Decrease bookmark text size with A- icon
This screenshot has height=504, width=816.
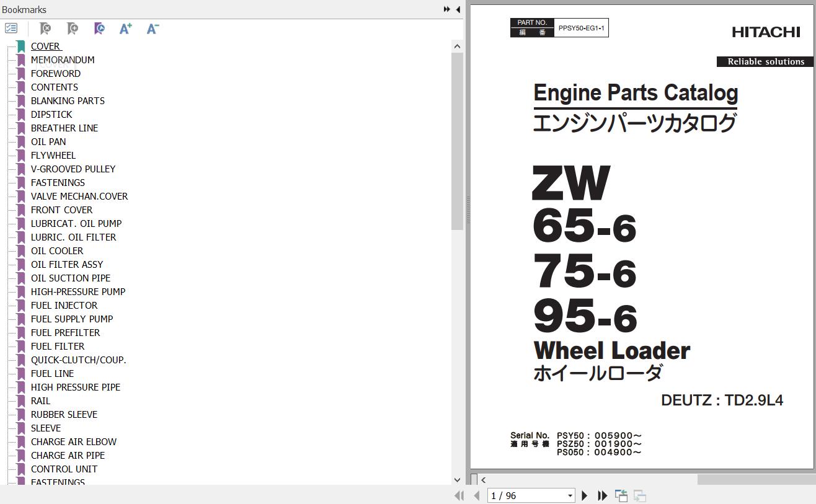click(x=153, y=29)
